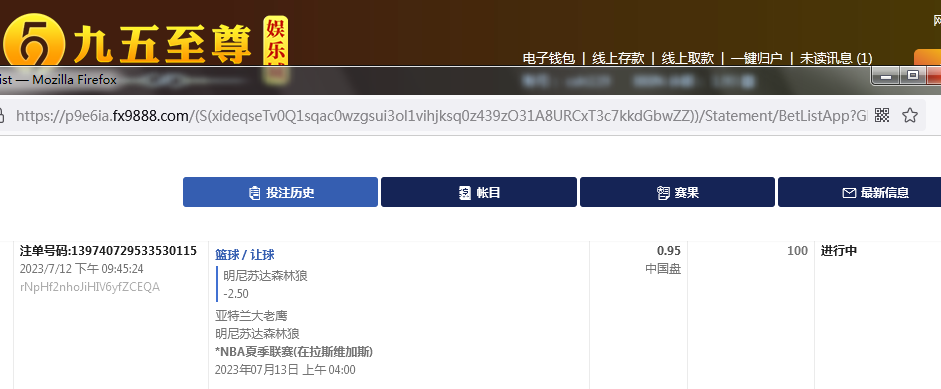Click the 篮球 / 让球 bet type link
Image resolution: width=941 pixels, height=389 pixels.
pos(245,255)
